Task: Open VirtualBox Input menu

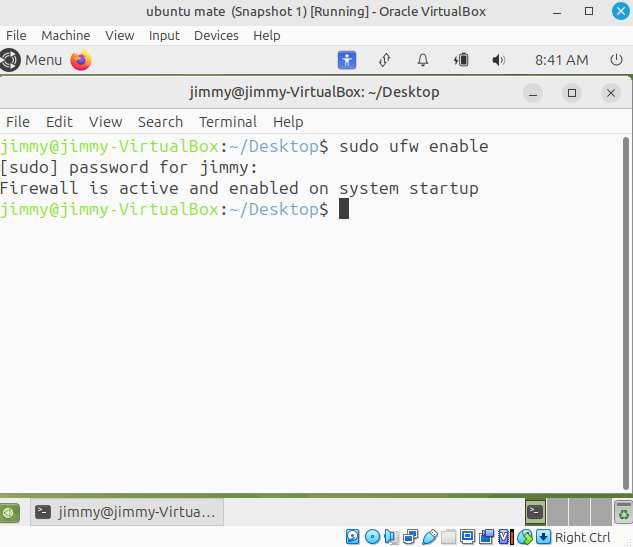Action: (x=164, y=36)
